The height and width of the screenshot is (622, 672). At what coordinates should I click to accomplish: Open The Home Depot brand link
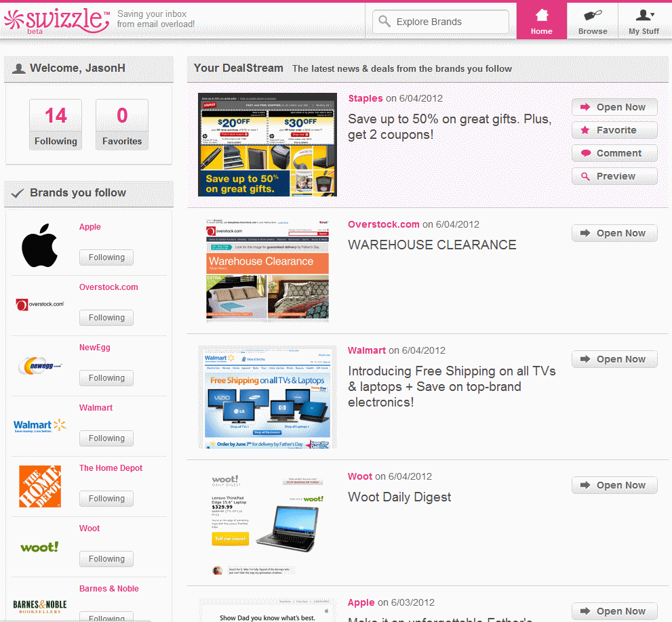111,468
